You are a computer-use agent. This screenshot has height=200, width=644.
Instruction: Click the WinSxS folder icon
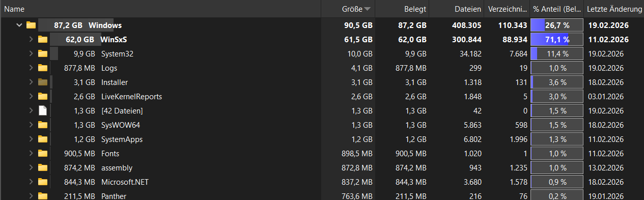[x=42, y=39]
